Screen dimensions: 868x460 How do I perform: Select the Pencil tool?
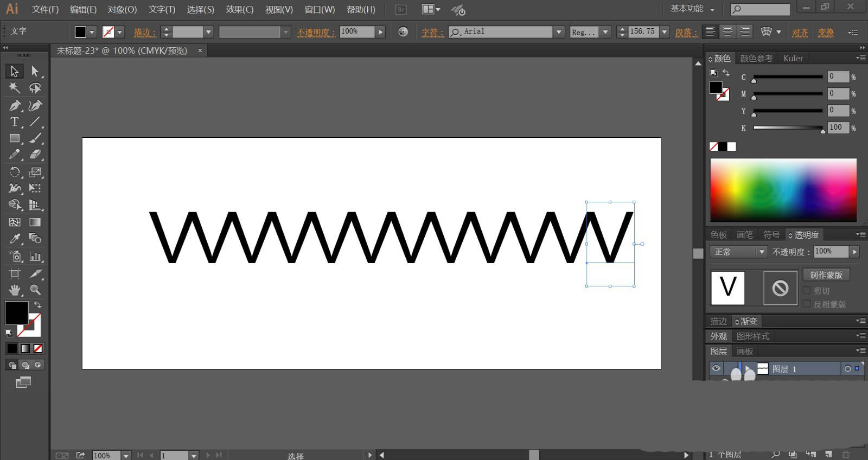[x=15, y=155]
